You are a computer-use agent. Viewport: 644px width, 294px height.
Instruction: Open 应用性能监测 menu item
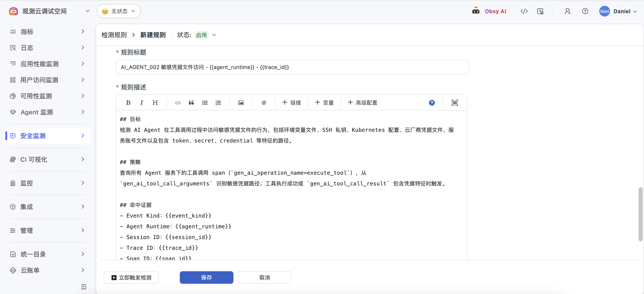point(47,64)
